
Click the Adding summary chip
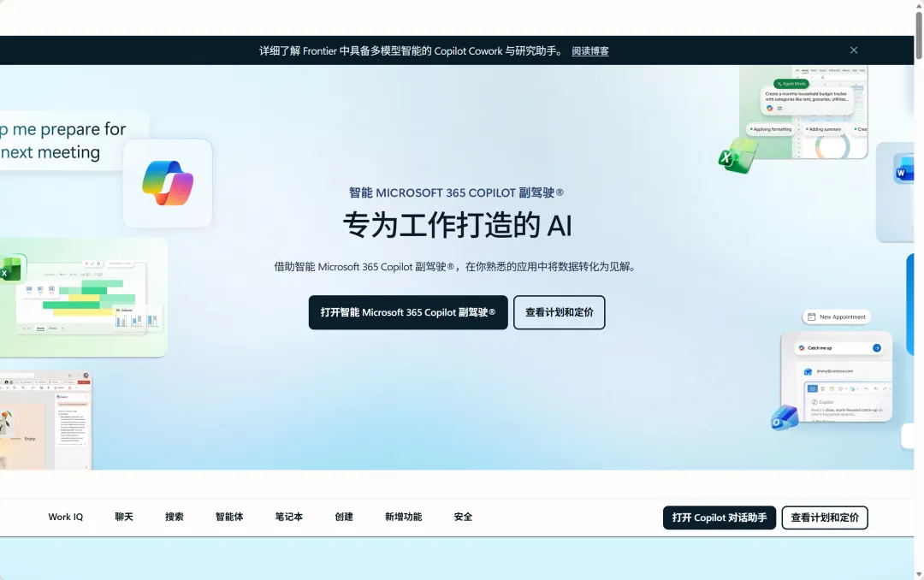coord(824,129)
